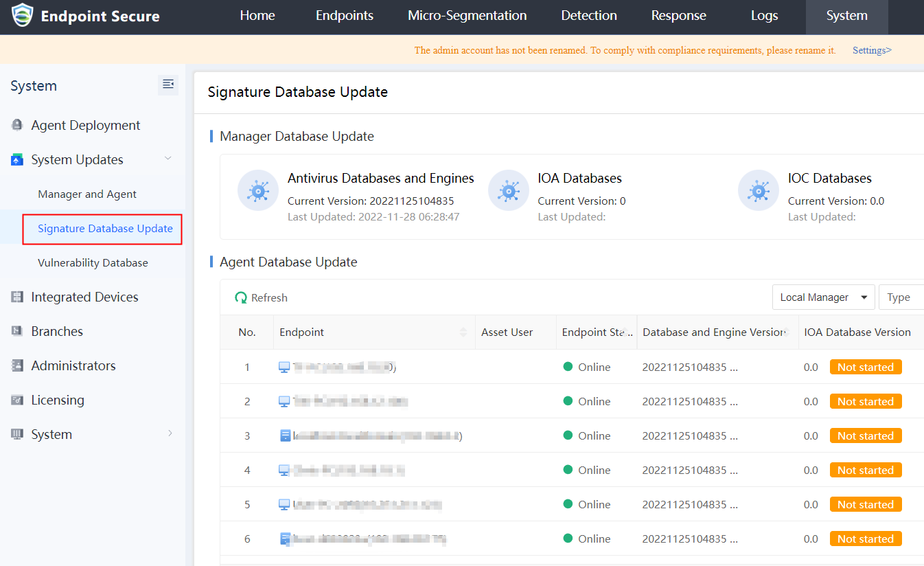
Task: Click the Endpoint Secure shield logo
Action: 22,16
